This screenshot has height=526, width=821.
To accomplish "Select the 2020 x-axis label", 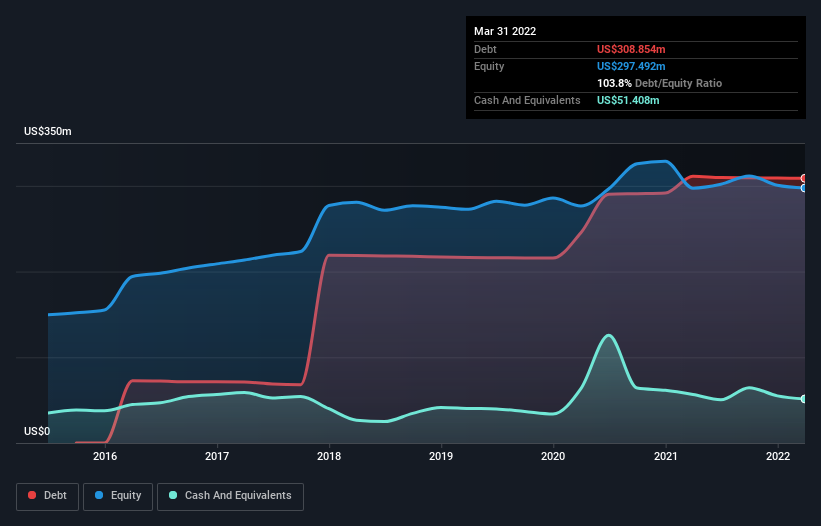I will 553,456.
